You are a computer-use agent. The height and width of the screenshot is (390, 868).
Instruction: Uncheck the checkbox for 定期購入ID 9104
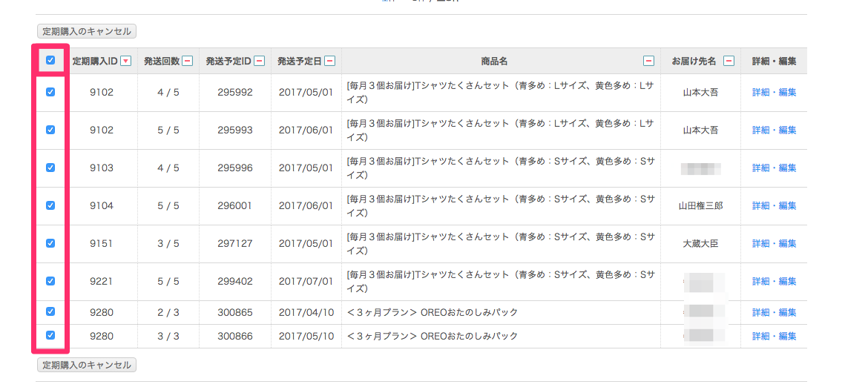click(x=50, y=205)
